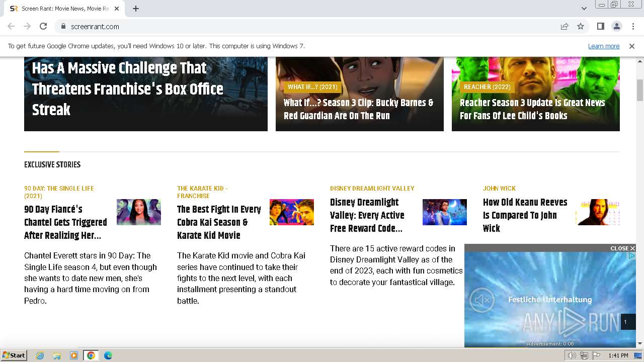Open a new tab with plus button
644x362 pixels.
coord(136,9)
